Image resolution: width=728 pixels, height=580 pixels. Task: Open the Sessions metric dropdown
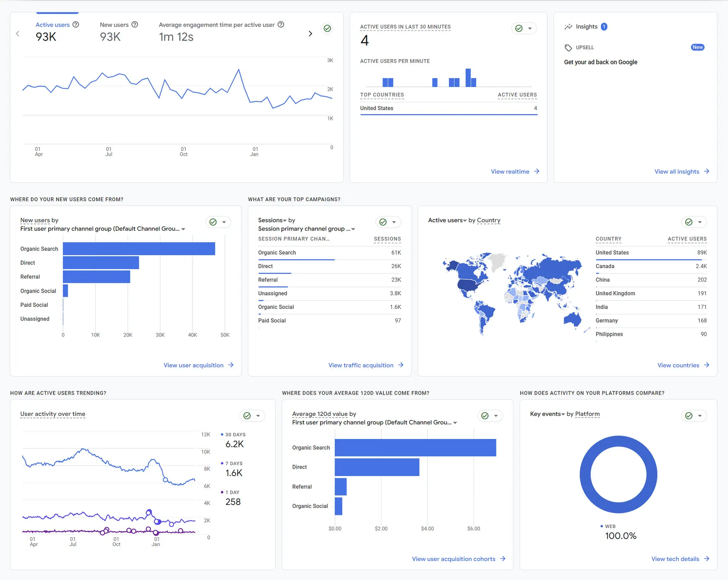pyautogui.click(x=285, y=220)
